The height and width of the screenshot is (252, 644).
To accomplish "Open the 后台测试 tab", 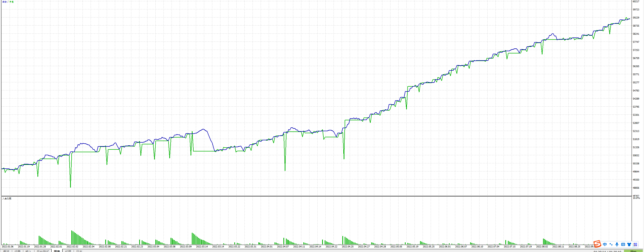I will [x=43, y=251].
